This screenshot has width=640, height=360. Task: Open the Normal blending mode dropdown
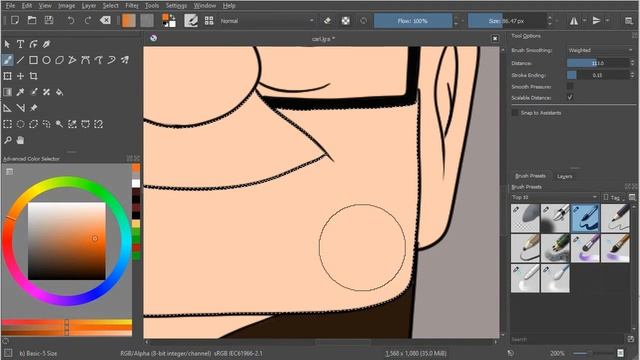(x=267, y=21)
